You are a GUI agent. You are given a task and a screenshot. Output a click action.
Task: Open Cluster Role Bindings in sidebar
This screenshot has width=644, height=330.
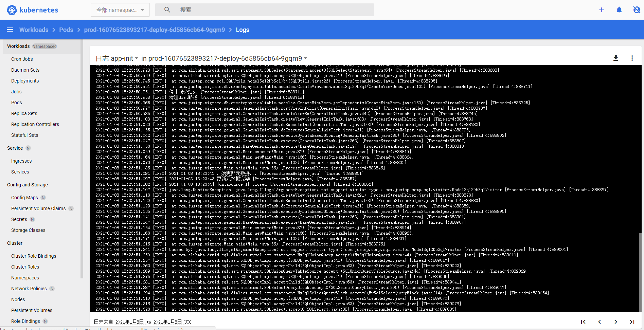pos(34,256)
